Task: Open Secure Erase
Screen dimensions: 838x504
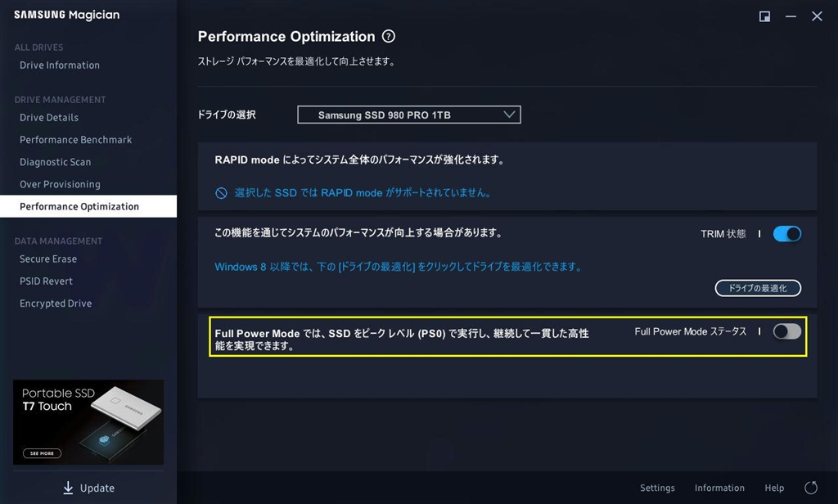Action: pyautogui.click(x=48, y=259)
